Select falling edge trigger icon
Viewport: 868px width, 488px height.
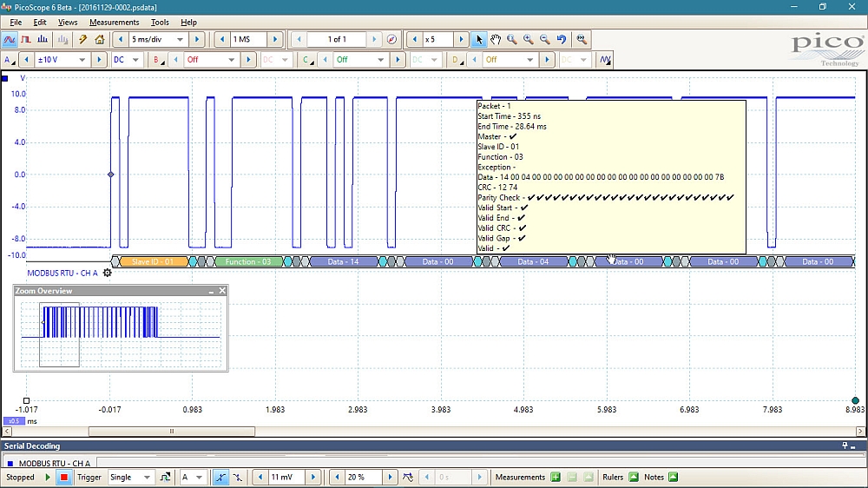(238, 477)
